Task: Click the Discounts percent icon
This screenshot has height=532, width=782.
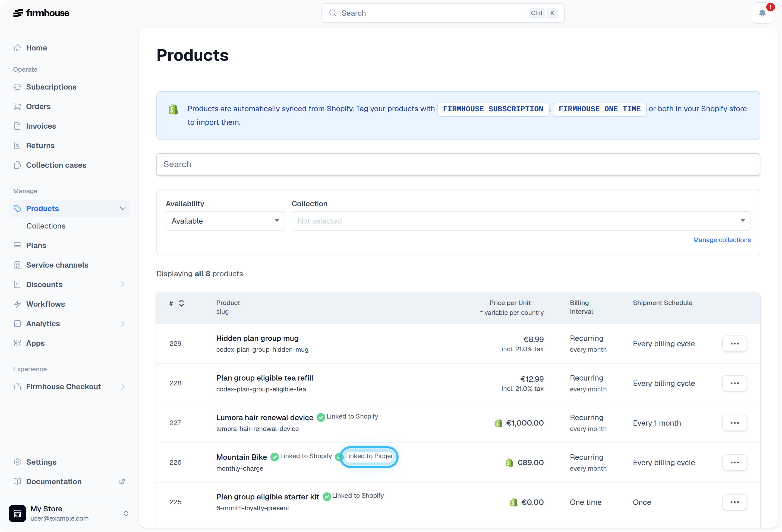Action: click(x=17, y=284)
